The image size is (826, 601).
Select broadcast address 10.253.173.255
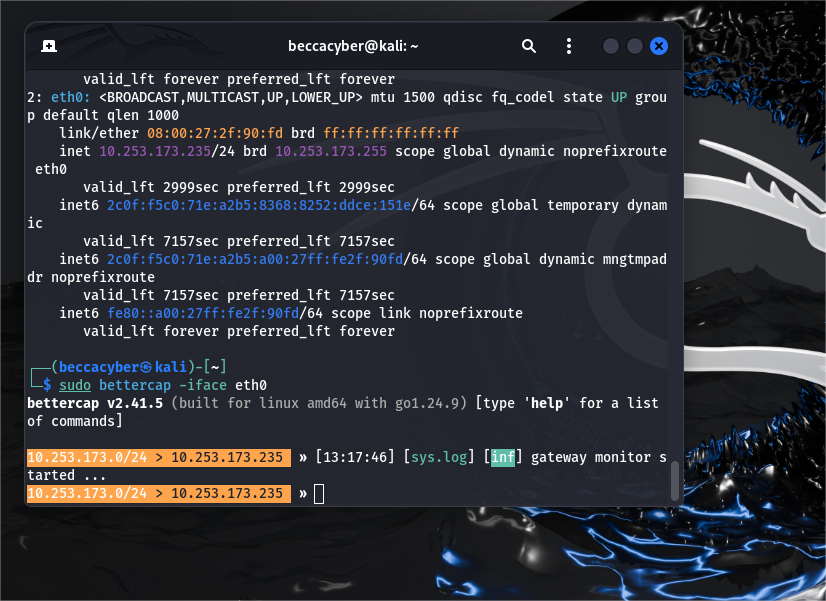(331, 151)
